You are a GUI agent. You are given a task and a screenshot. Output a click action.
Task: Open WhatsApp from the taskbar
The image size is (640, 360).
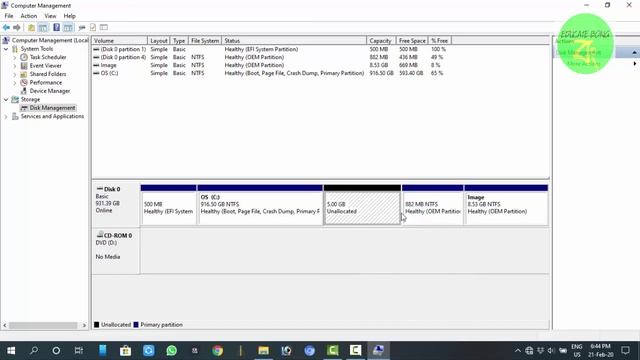pyautogui.click(x=171, y=351)
